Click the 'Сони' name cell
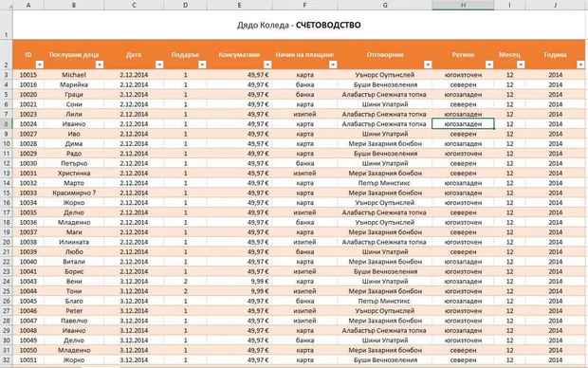The height and width of the screenshot is (368, 588). [x=74, y=104]
